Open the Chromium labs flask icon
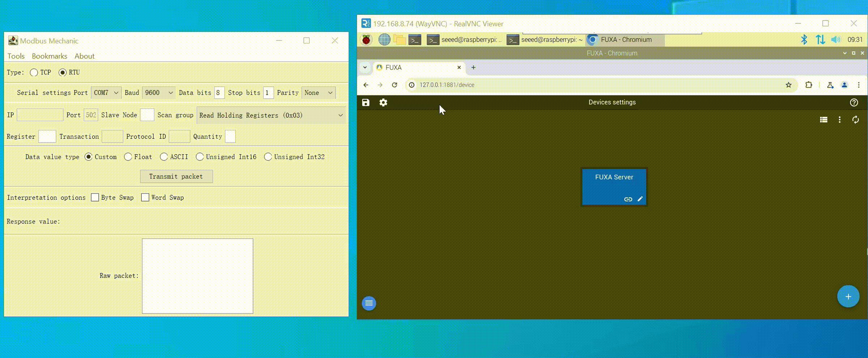Viewport: 868px width, 358px height. pyautogui.click(x=830, y=85)
